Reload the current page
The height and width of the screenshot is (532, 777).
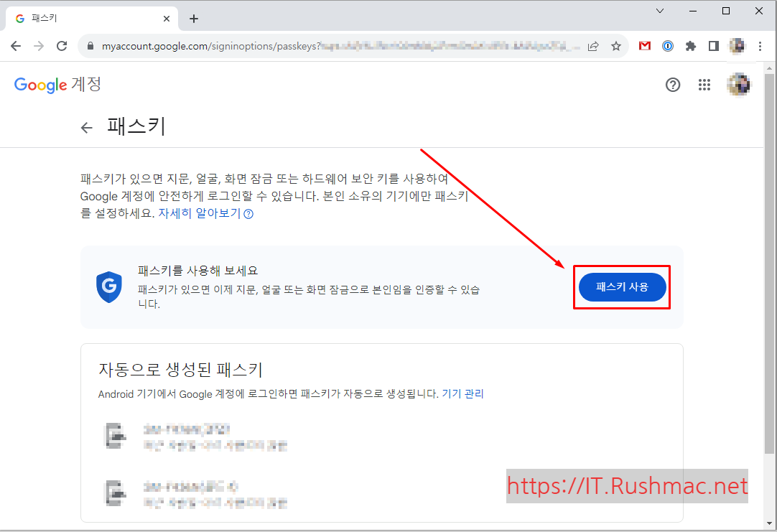62,45
